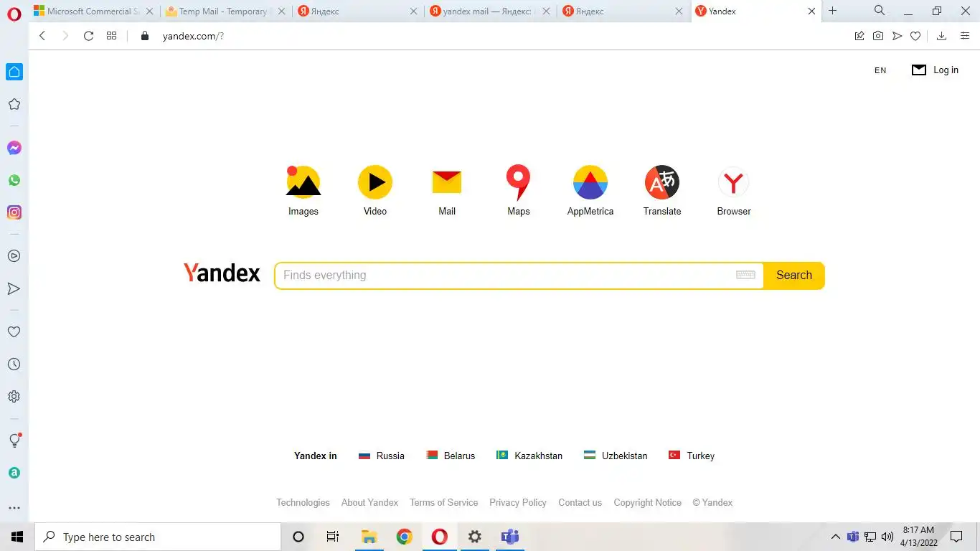Open the lightbulb tips icon in sidebar

click(14, 441)
